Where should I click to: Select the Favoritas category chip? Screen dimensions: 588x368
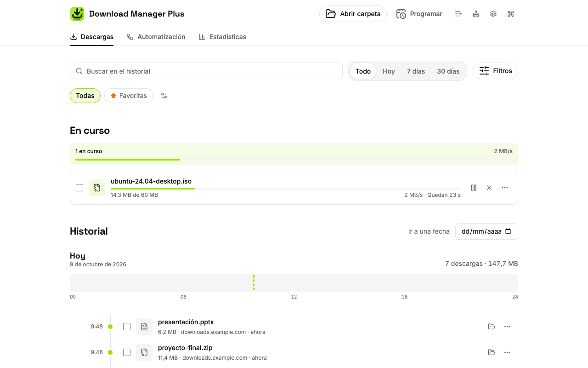point(129,96)
